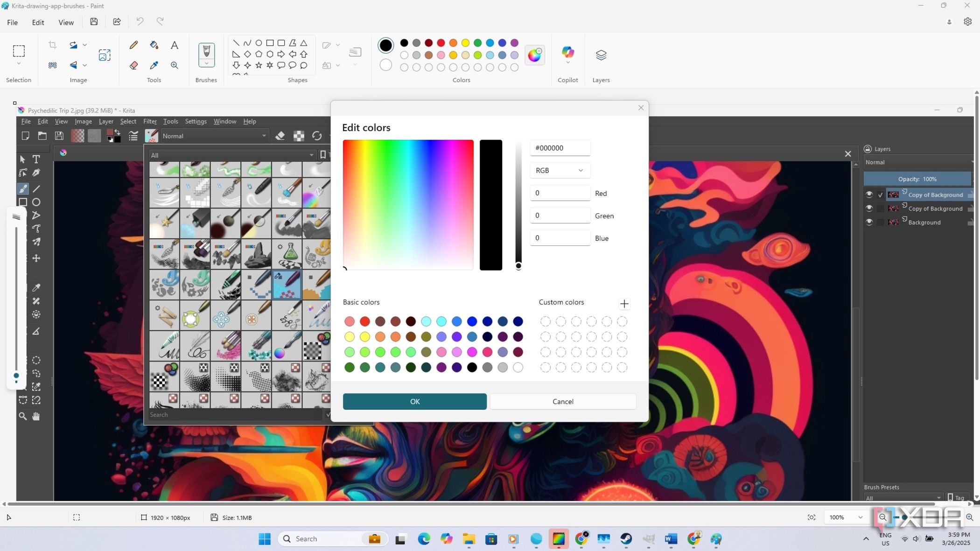Image resolution: width=980 pixels, height=551 pixels.
Task: Open the Paint File menu
Action: [13, 22]
